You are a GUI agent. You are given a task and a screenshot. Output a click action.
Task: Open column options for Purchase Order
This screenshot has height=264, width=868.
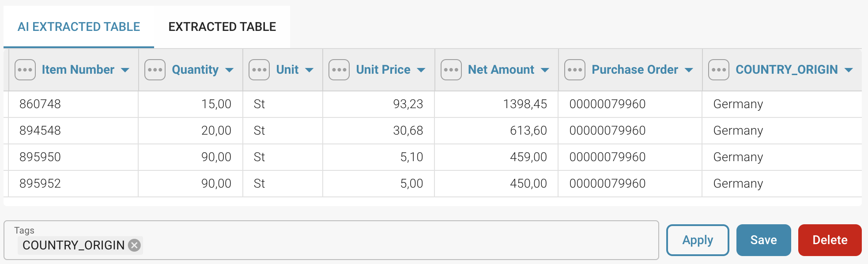pos(574,69)
